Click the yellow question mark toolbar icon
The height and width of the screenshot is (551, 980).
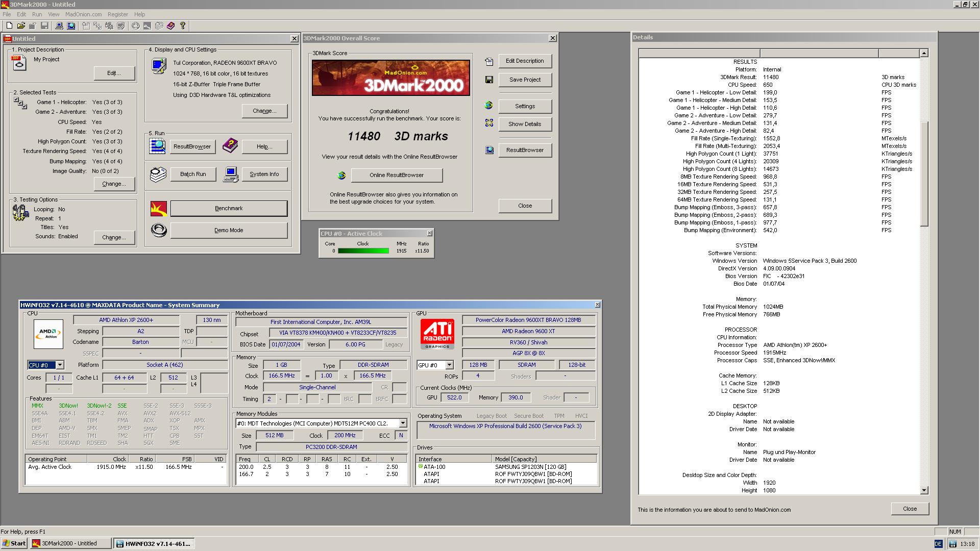coord(183,26)
